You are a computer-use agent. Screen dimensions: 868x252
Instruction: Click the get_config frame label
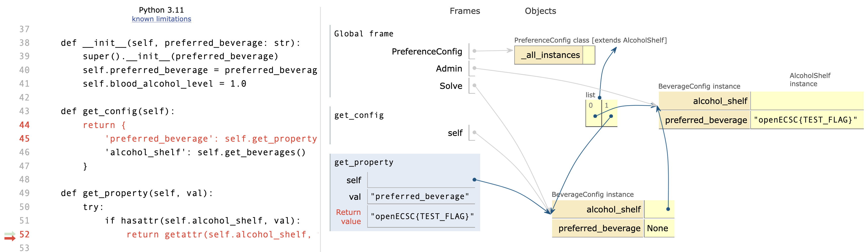tap(359, 115)
